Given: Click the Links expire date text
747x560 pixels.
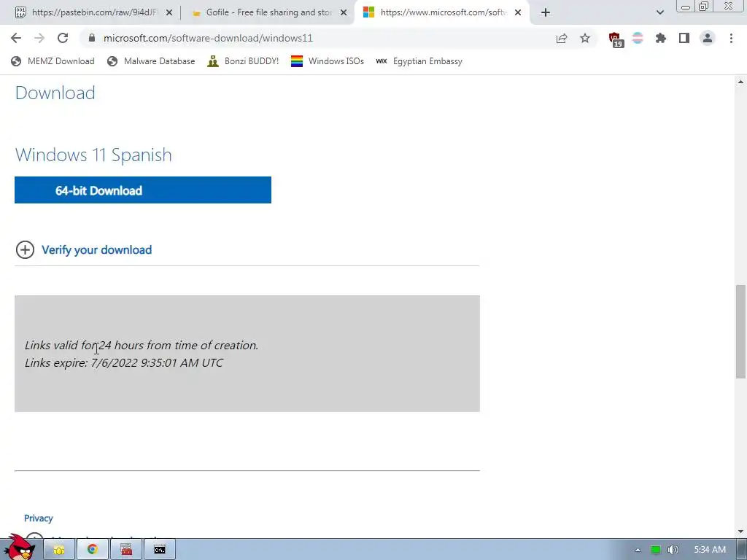Looking at the screenshot, I should [x=123, y=363].
